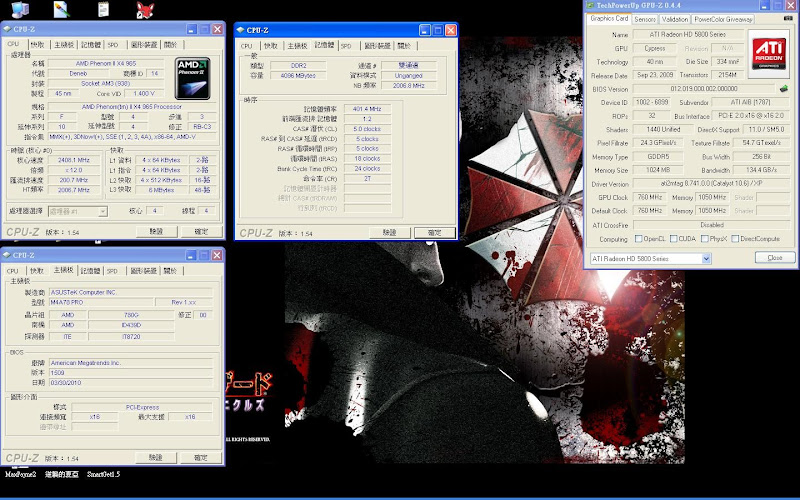Open SPD tab in the CPU-Z memory window
The height and width of the screenshot is (500, 800).
[346, 46]
